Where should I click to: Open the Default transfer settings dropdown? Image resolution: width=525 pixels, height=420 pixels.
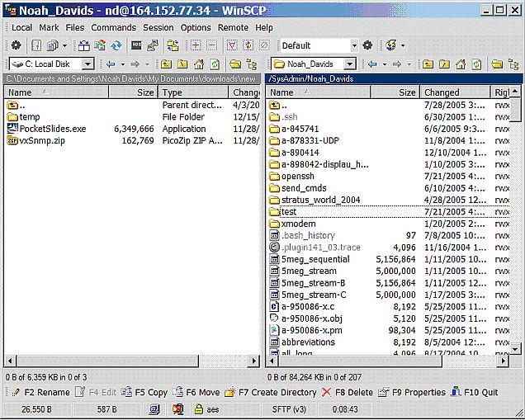click(354, 45)
